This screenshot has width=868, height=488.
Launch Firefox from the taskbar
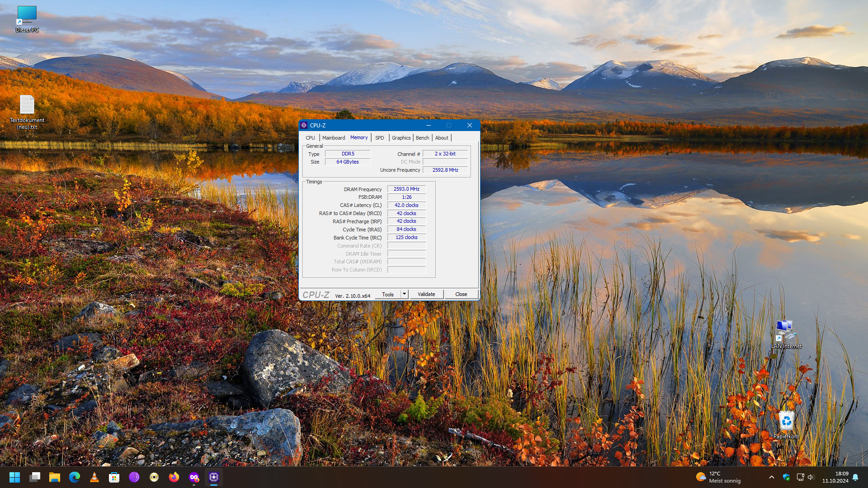coord(174,477)
